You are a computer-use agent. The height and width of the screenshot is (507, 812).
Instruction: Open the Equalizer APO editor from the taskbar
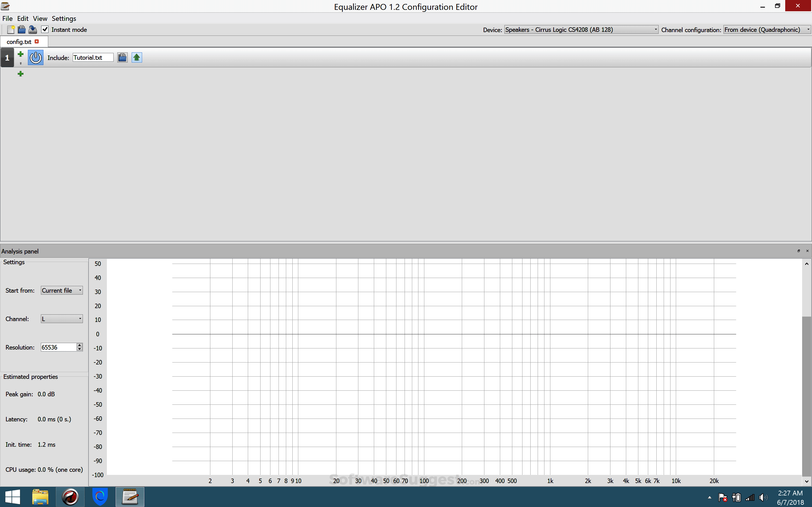click(130, 497)
